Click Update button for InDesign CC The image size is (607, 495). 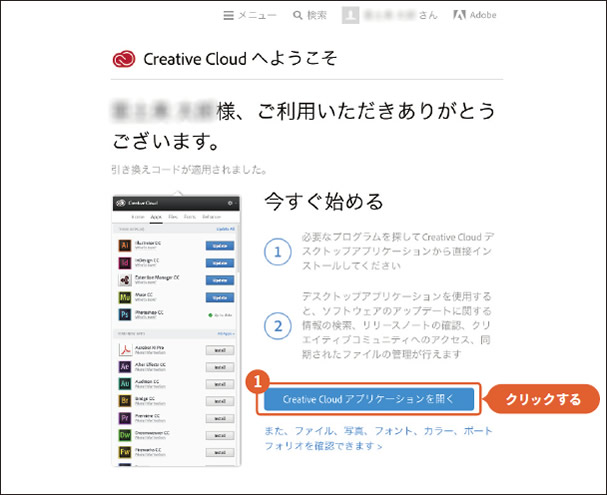pos(219,263)
